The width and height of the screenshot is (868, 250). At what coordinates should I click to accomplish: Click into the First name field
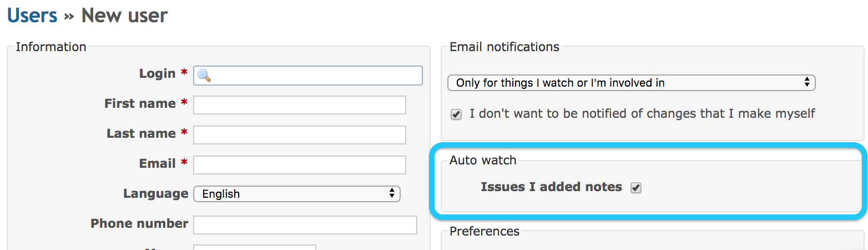point(300,105)
